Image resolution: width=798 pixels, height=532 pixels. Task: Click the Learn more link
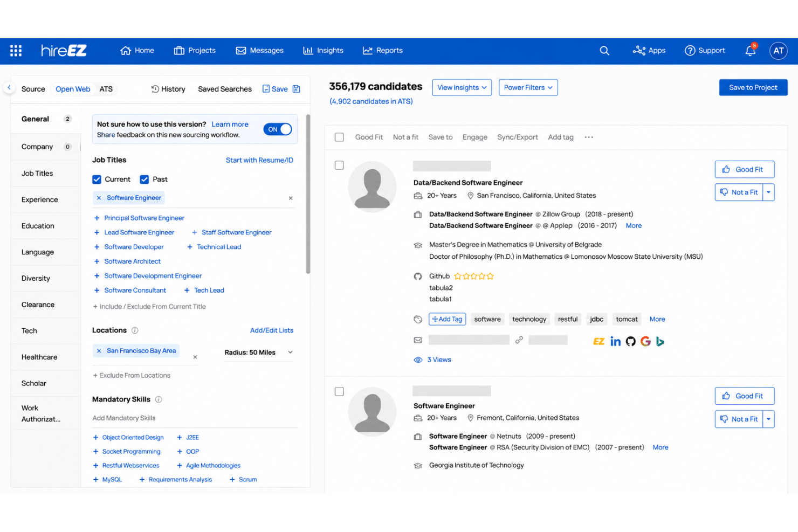(230, 125)
